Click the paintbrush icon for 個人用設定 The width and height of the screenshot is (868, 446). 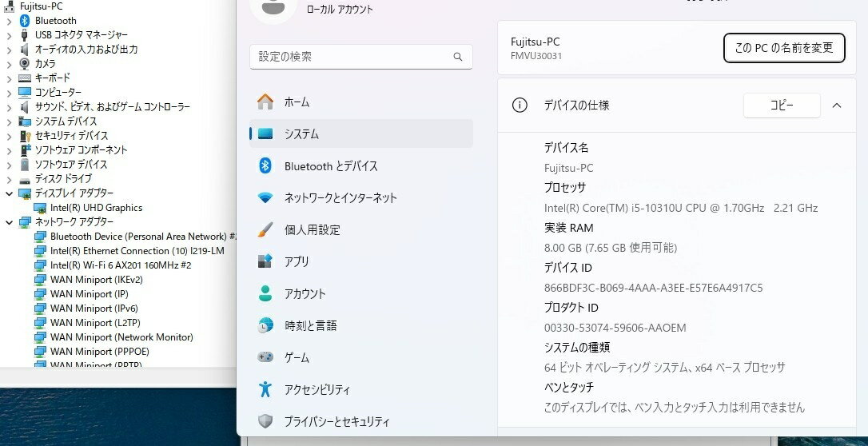(265, 230)
